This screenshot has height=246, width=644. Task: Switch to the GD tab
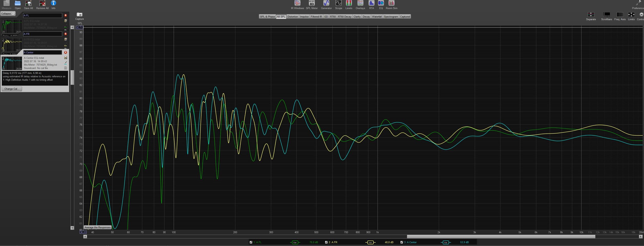click(326, 17)
